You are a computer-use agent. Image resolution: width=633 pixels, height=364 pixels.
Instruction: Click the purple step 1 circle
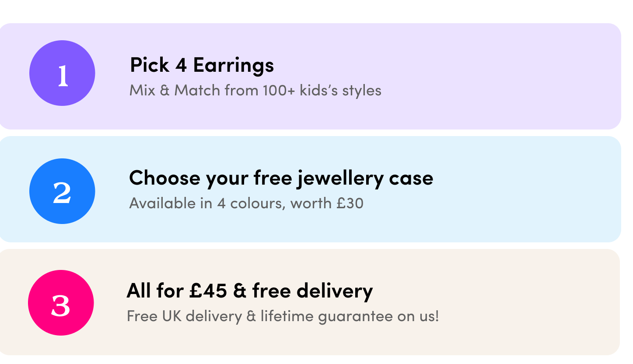click(62, 73)
